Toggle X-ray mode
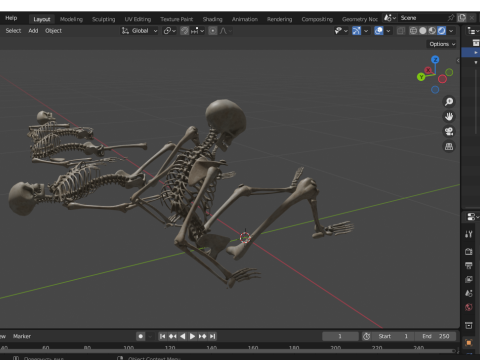The height and width of the screenshot is (360, 480). (401, 31)
